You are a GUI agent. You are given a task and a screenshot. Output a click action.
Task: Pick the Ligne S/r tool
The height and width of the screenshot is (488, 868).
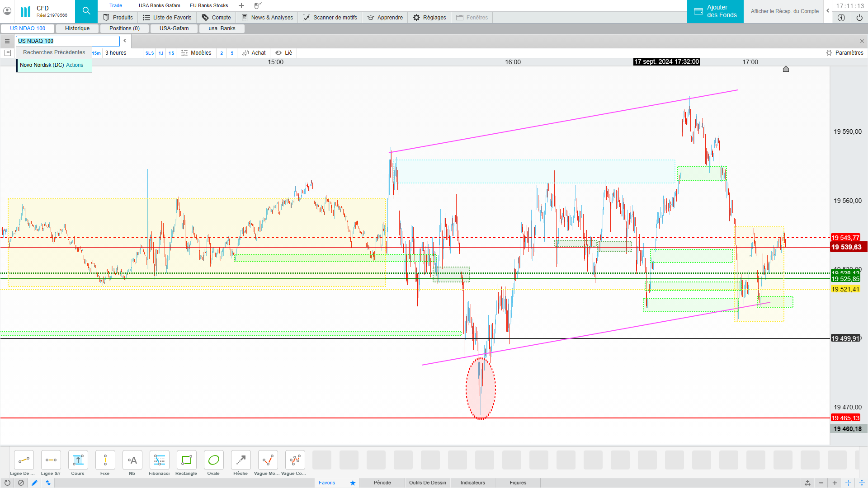click(x=51, y=460)
